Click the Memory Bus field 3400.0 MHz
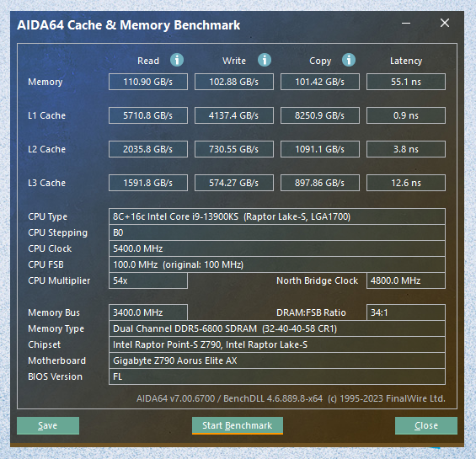The image size is (476, 459). pos(148,312)
